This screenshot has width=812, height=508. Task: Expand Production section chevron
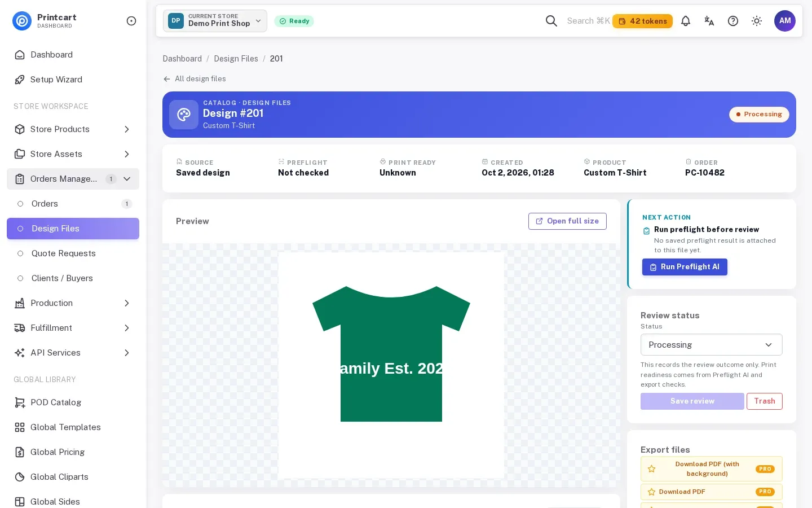coord(127,303)
